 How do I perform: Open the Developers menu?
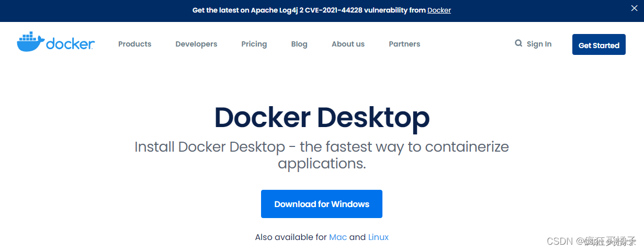(196, 44)
